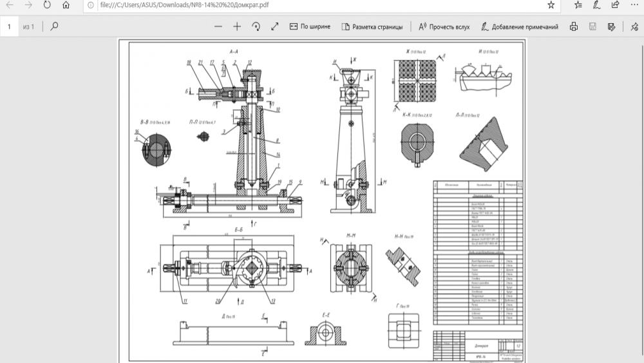Open the favorites list hub
The width and height of the screenshot is (644, 363).
tap(578, 5)
